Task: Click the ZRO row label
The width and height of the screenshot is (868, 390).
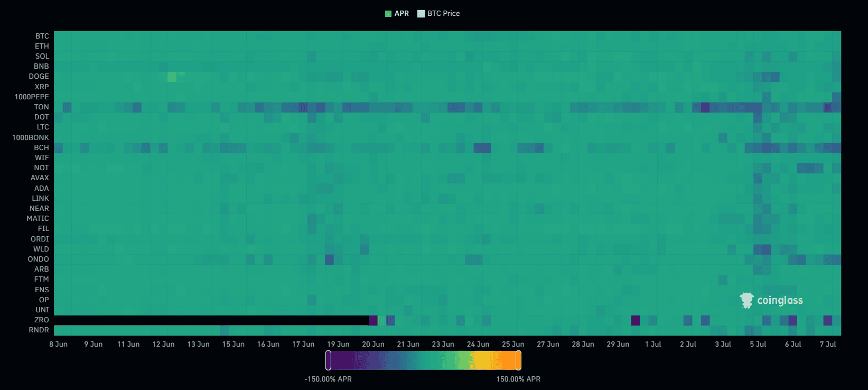Action: (x=42, y=320)
